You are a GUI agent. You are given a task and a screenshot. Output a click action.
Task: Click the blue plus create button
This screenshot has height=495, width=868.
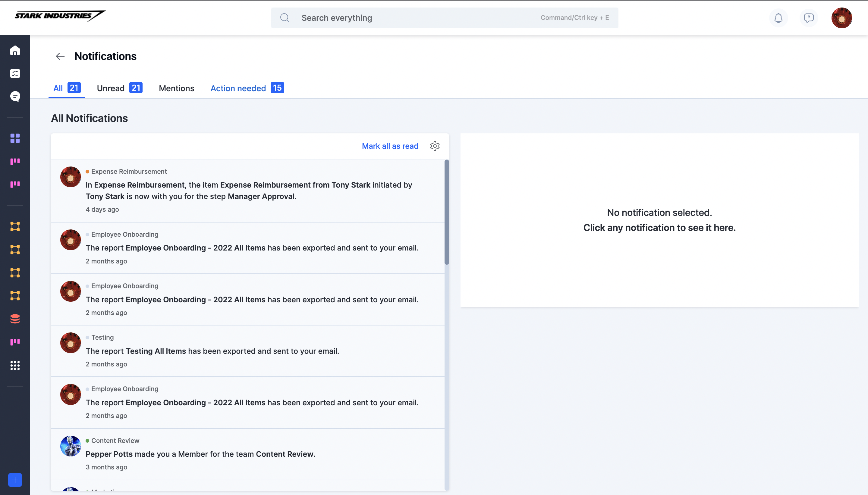(15, 480)
